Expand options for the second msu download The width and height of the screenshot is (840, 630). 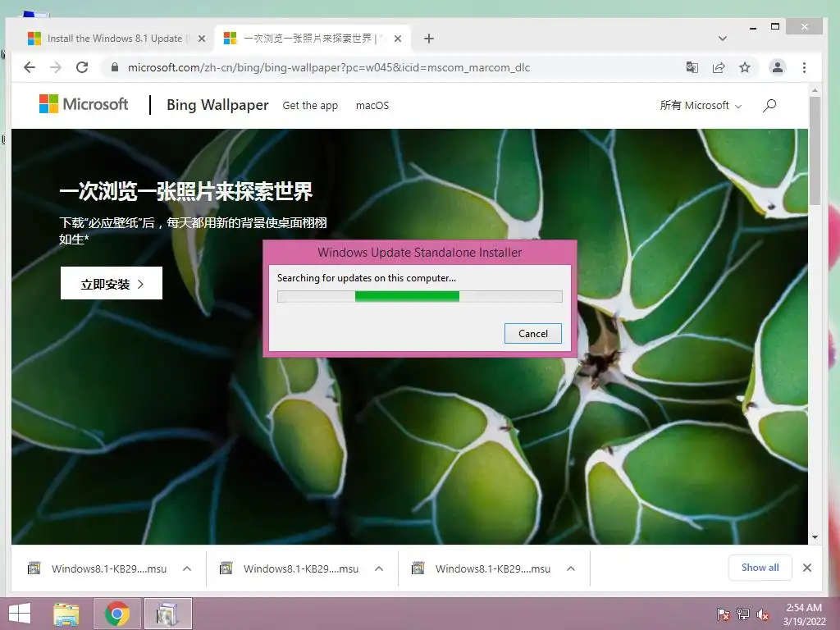click(x=379, y=568)
